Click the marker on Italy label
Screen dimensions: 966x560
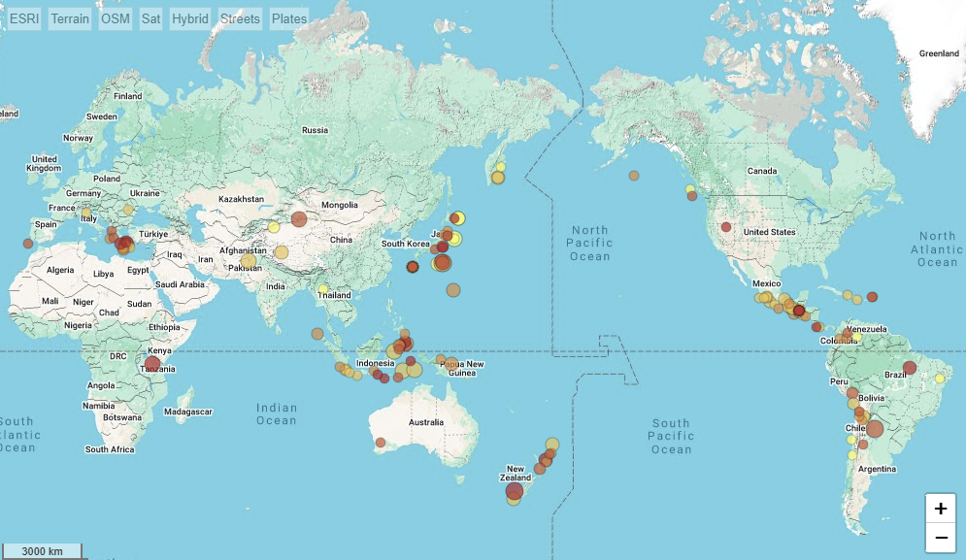(86, 213)
